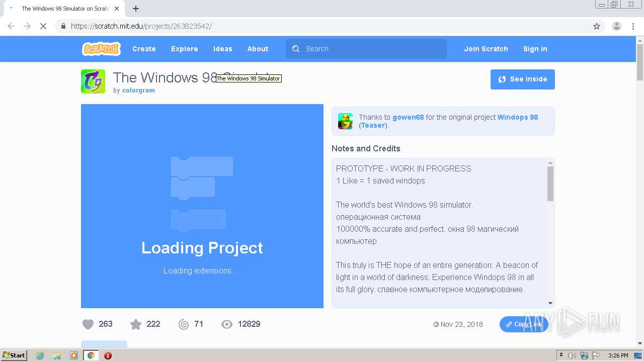
Task: Open gowen68 user link
Action: coord(408,117)
